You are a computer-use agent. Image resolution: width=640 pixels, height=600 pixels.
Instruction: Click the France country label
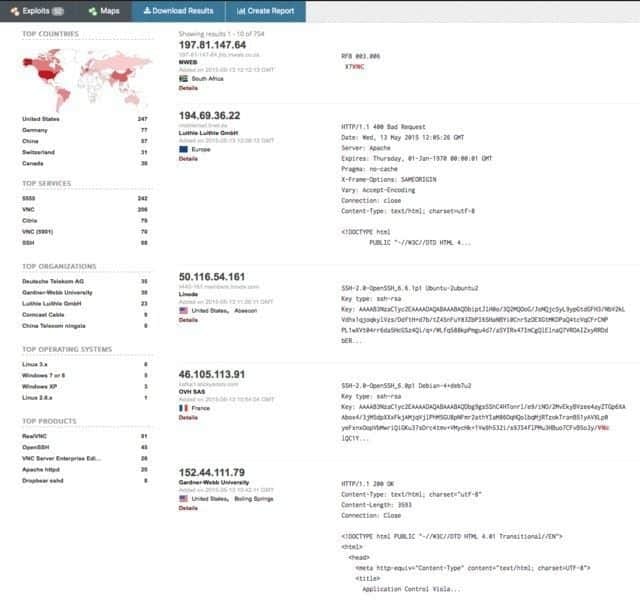point(200,408)
